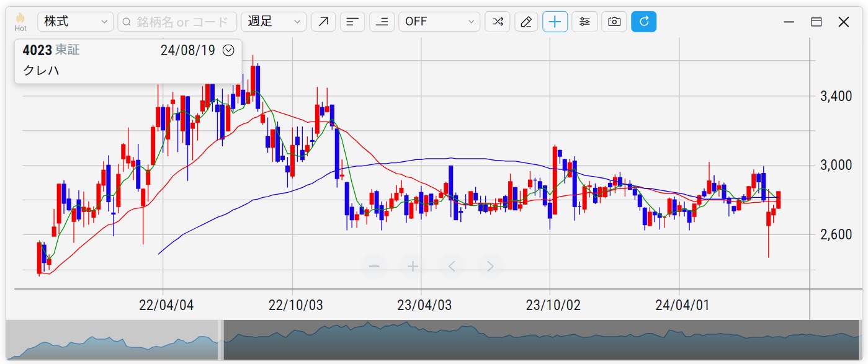Click the trend line arrow tool
Screen dimensions: 868x364
[323, 22]
